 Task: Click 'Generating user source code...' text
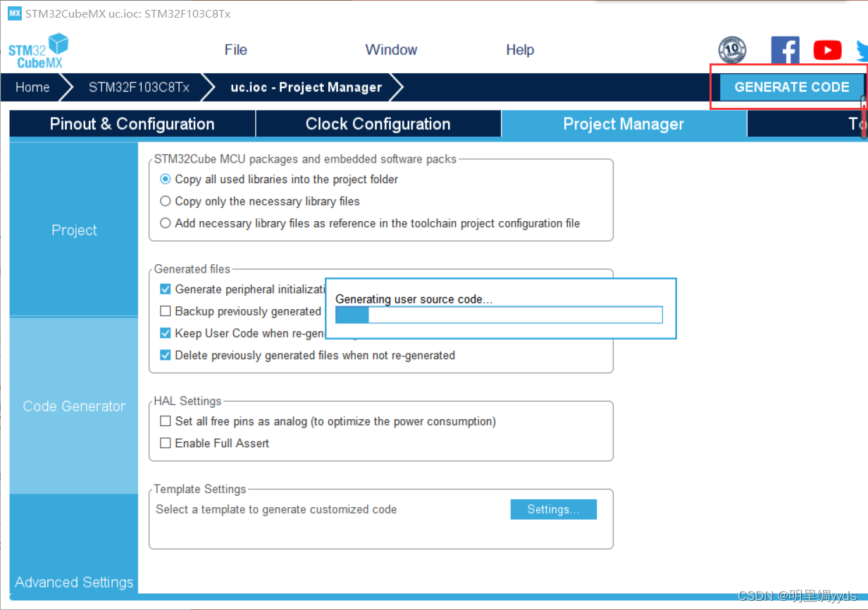point(414,299)
